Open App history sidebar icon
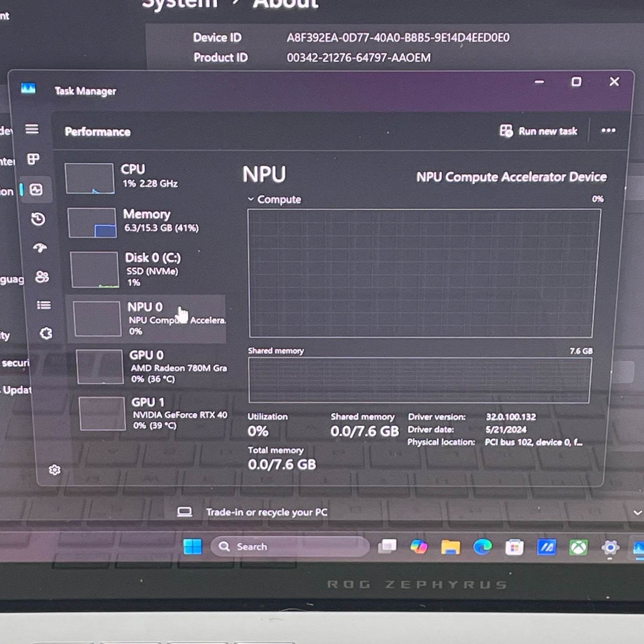Screen dimensions: 644x644 coord(38,219)
